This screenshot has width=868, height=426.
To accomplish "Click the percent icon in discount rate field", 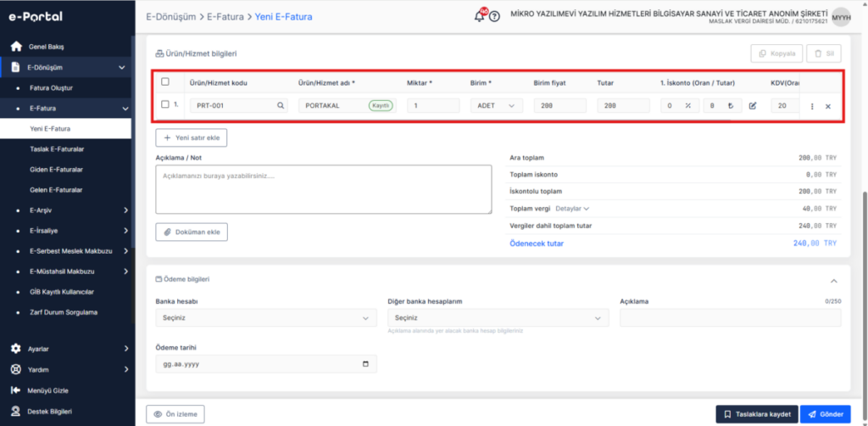I will click(687, 106).
